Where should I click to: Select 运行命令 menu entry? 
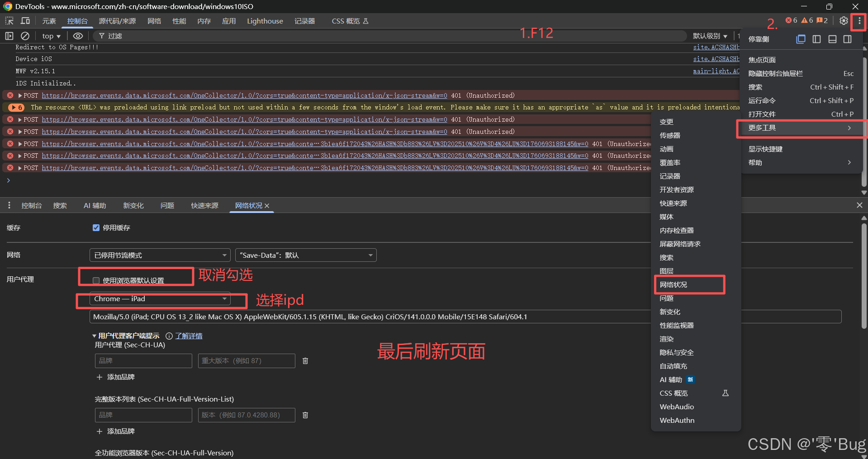801,100
